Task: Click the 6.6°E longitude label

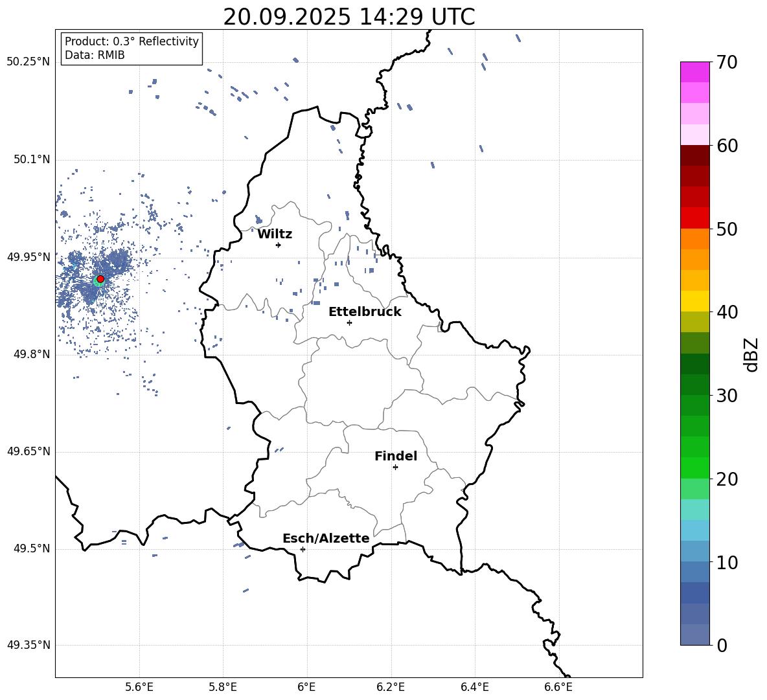Action: click(x=558, y=687)
